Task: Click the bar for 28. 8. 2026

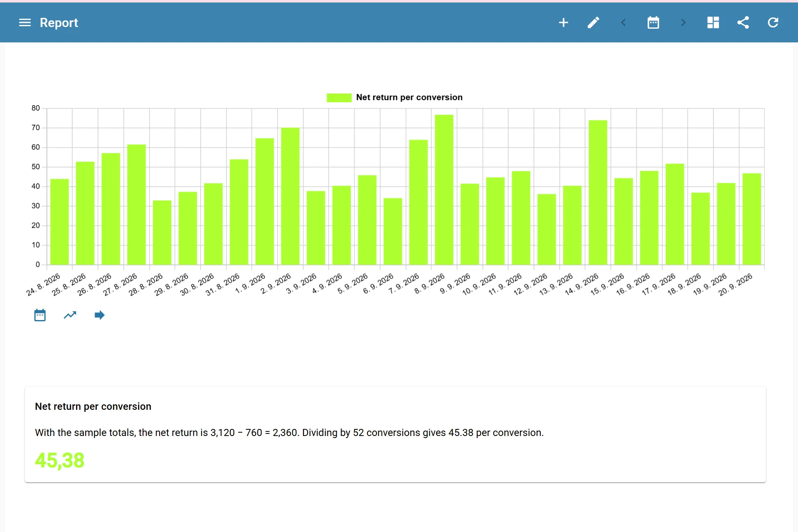Action: pyautogui.click(x=162, y=233)
